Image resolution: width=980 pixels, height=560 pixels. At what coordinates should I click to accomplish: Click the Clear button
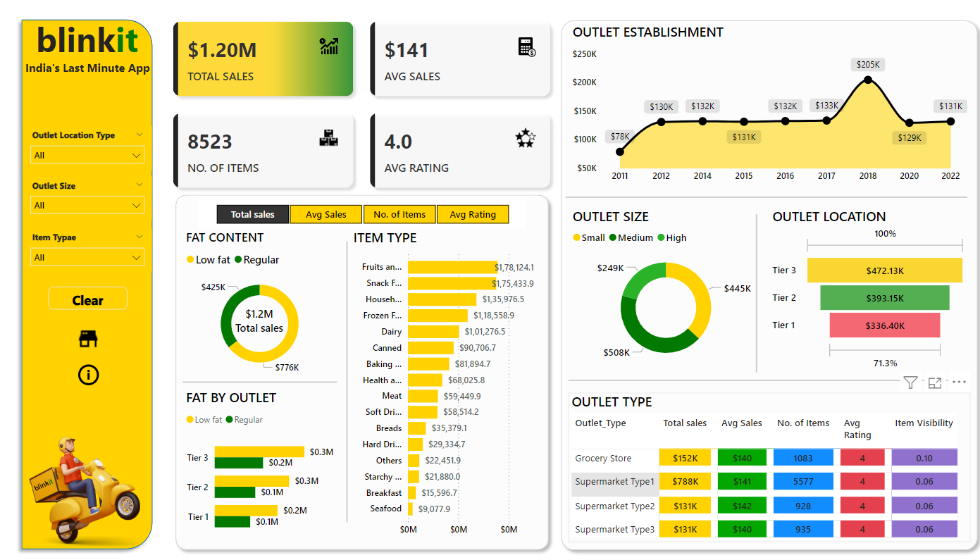tap(87, 299)
